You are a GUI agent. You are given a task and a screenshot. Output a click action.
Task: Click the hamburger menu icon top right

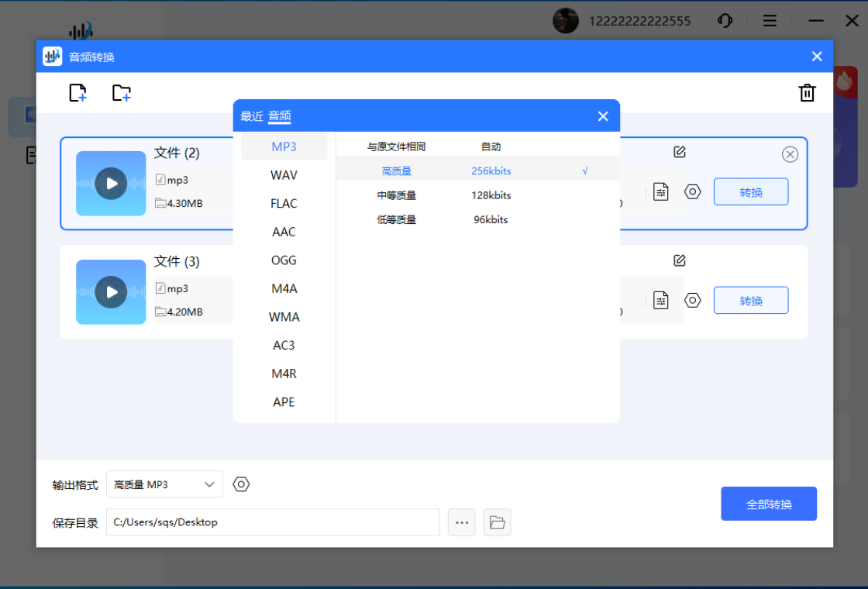click(x=770, y=21)
